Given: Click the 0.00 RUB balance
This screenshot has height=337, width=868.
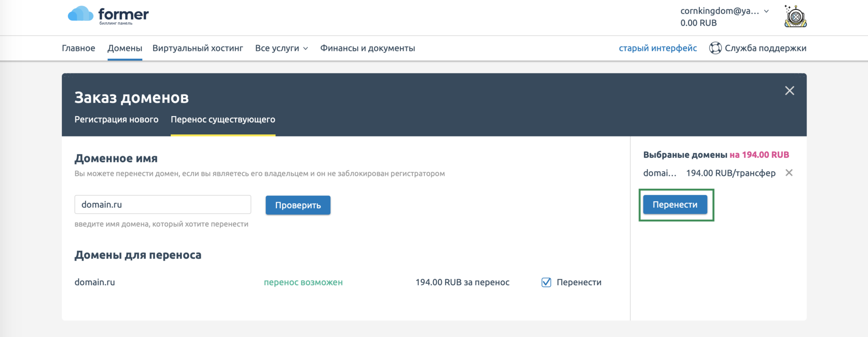Looking at the screenshot, I should click(698, 23).
